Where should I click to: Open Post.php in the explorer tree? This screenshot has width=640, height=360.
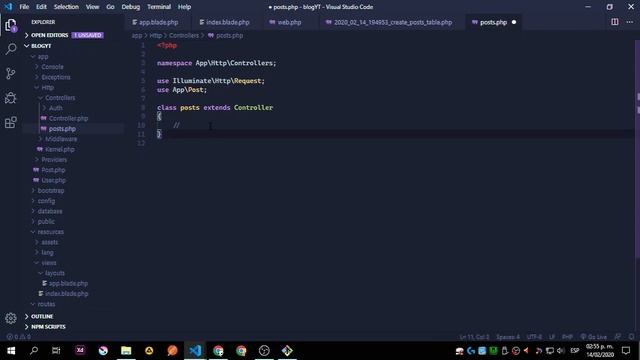point(53,170)
